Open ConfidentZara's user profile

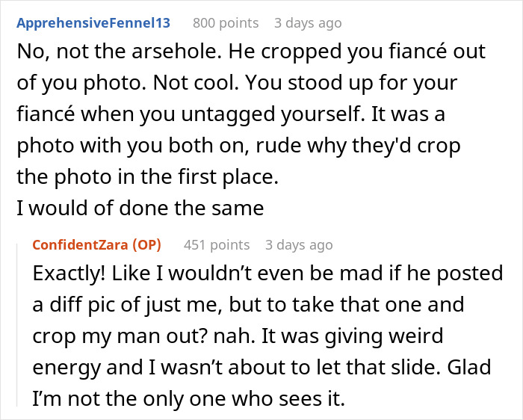coord(80,244)
